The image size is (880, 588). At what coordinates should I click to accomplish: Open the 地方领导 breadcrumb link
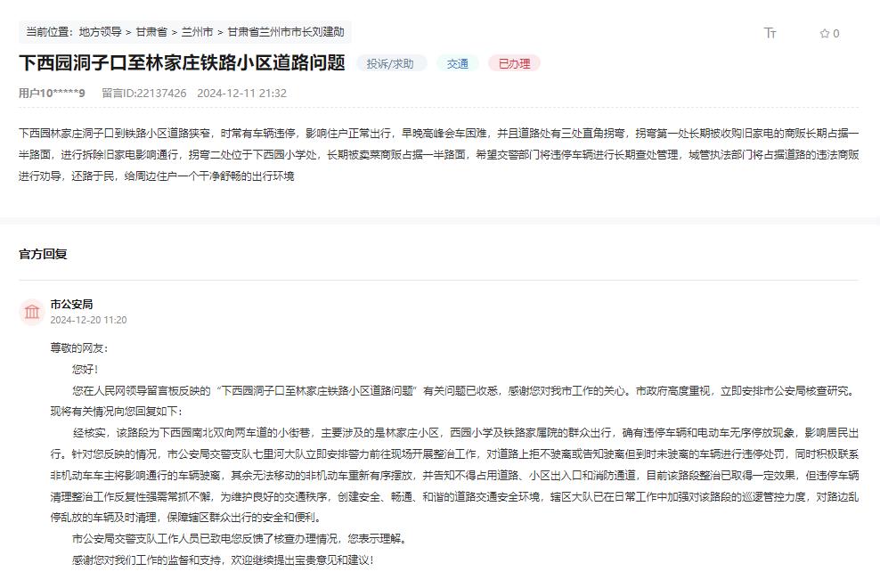click(100, 32)
